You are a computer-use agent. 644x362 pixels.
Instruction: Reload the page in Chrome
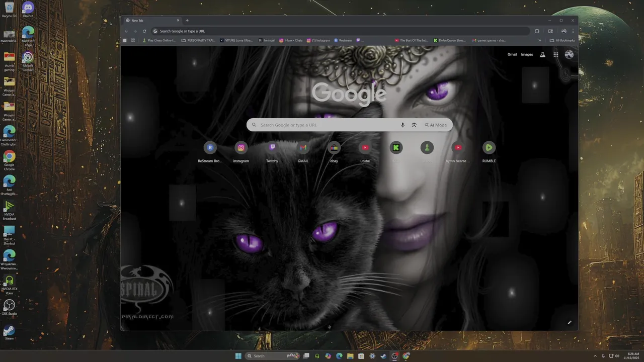(144, 31)
